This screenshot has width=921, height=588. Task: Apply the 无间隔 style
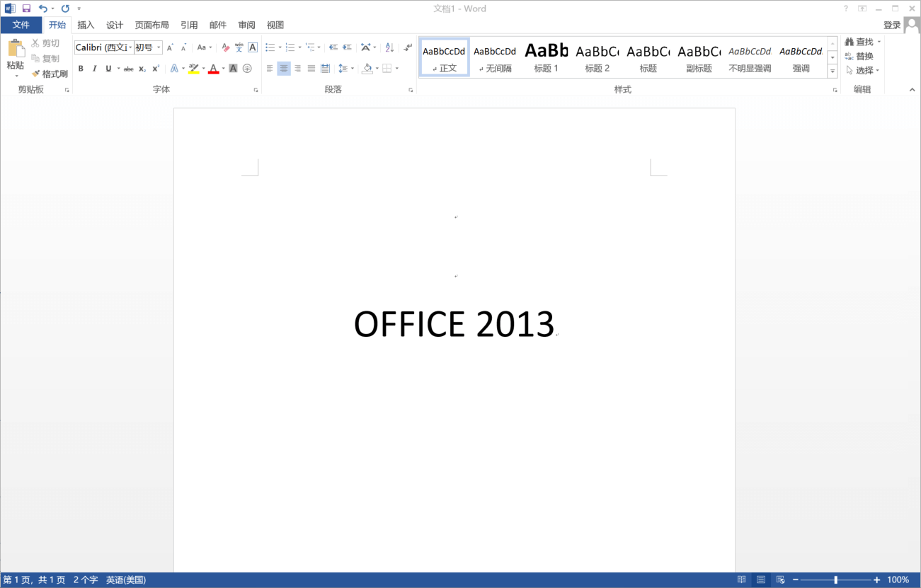[x=495, y=57]
